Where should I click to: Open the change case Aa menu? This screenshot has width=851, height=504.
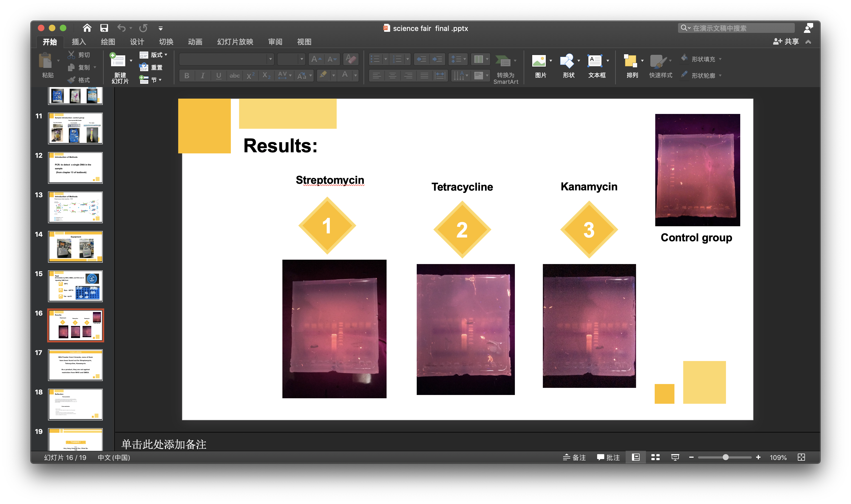304,75
